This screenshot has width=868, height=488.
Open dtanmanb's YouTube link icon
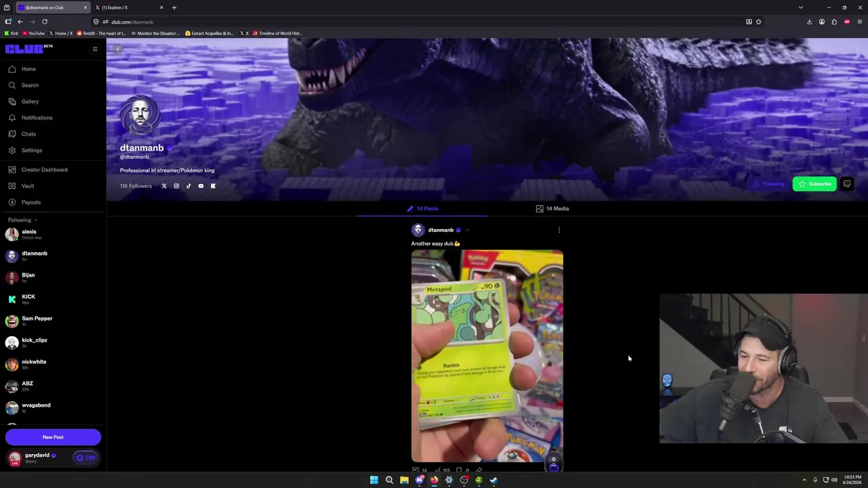(201, 186)
